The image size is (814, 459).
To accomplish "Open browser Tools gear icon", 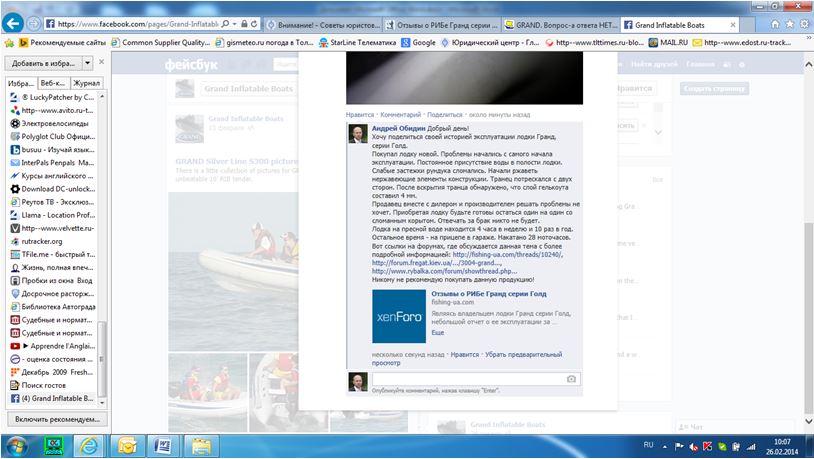I will [x=804, y=24].
